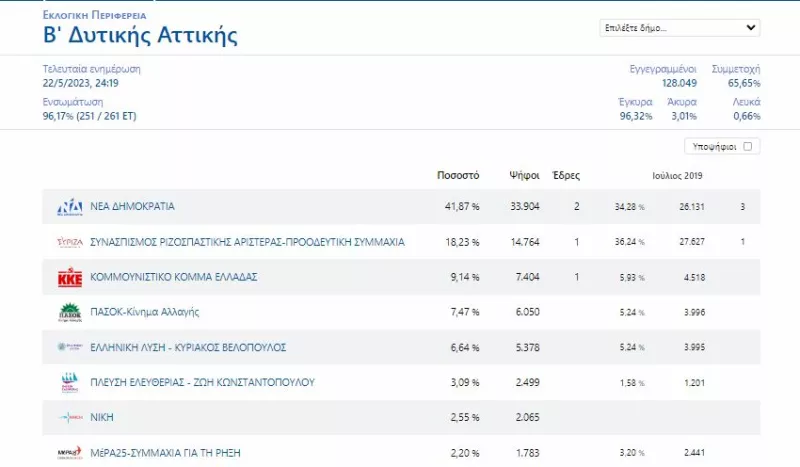Viewport: 800px width, 467px height.
Task: Click the 33.904 votes cell
Action: click(524, 206)
